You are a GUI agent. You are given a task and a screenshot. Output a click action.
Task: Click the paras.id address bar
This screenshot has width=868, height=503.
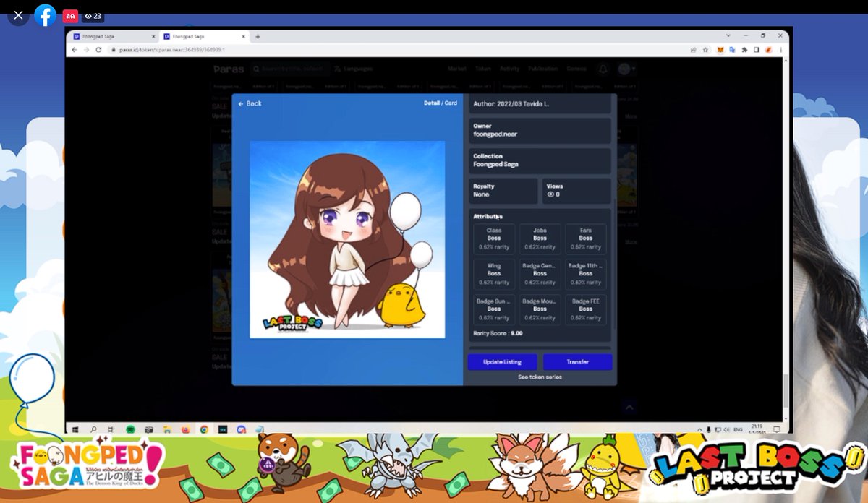tap(398, 49)
